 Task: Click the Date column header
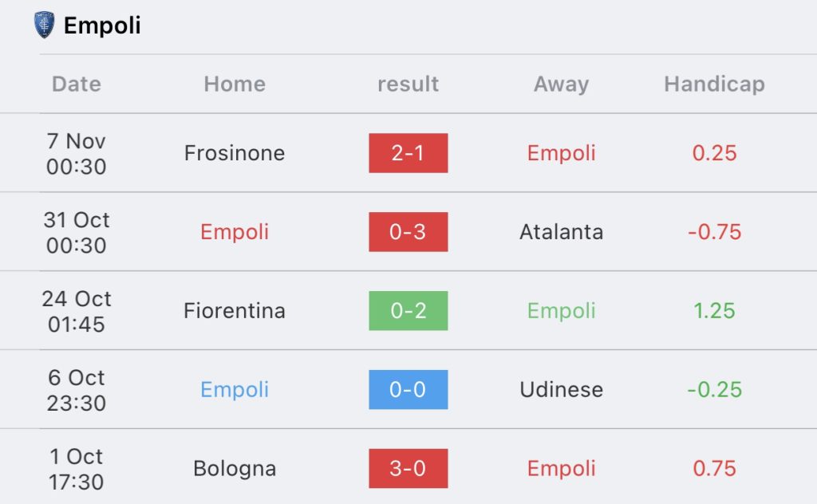[x=77, y=84]
